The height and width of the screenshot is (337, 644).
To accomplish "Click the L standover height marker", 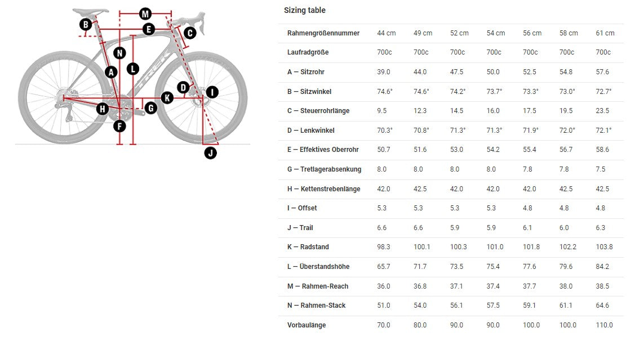I will tap(132, 69).
